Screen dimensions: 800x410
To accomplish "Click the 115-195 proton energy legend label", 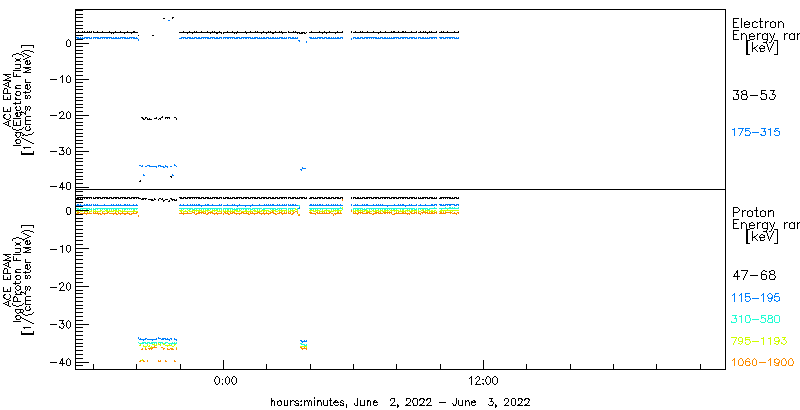I will [756, 298].
